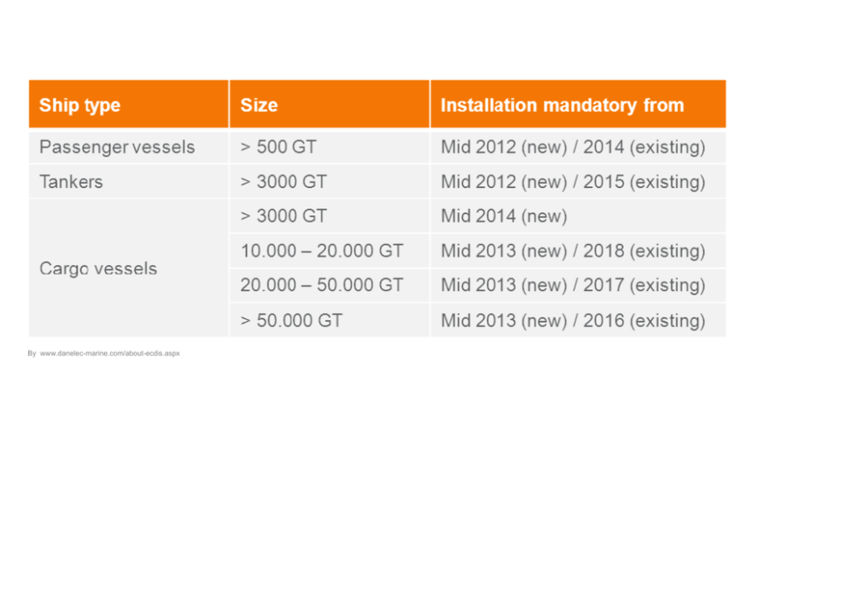This screenshot has width=868, height=613.
Task: Select 'Mid 2013 (new) / 2017 (existing)' cell
Action: [x=572, y=285]
